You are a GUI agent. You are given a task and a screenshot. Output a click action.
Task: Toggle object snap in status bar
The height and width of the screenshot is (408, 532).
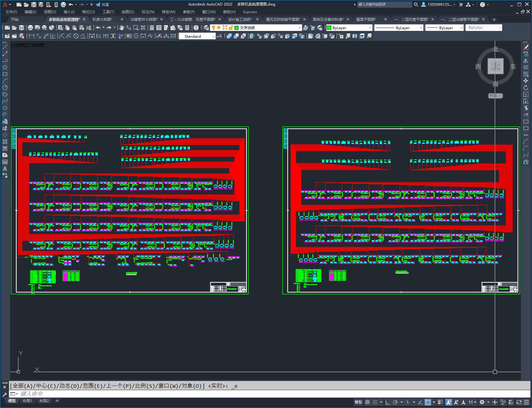click(x=428, y=402)
